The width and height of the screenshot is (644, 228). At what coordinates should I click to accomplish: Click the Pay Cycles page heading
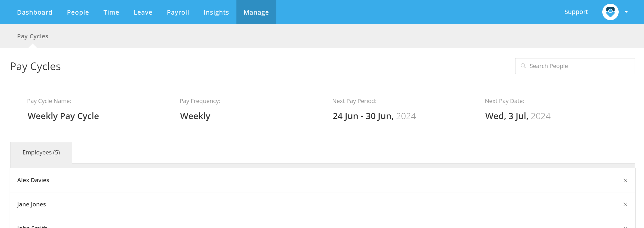(x=35, y=67)
